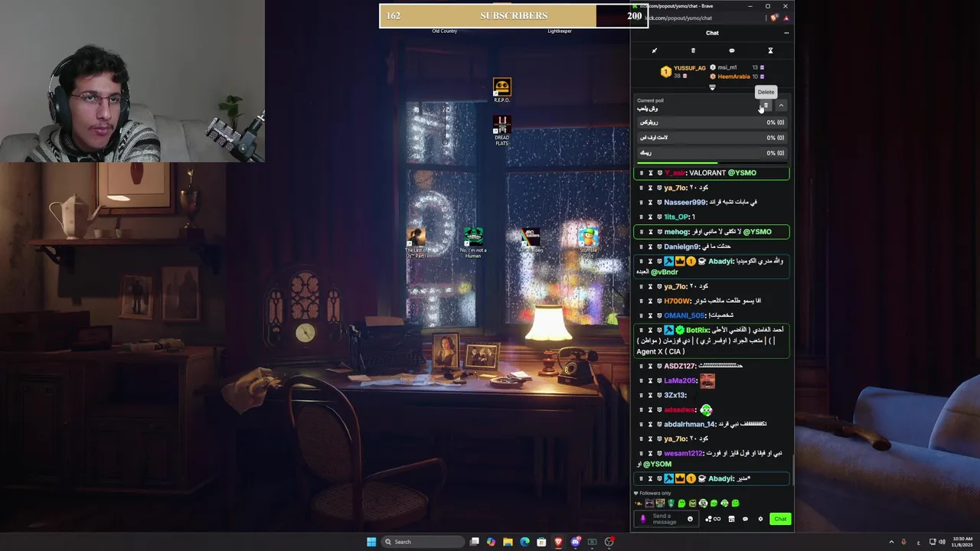Screen dimensions: 980x551
Task: Open OMANI_505 username in chat
Action: [684, 315]
